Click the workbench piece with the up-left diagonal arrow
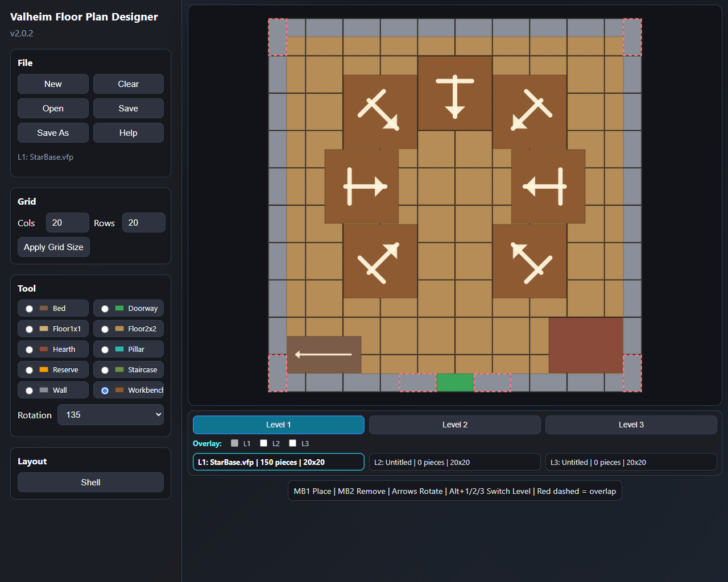 pos(530,261)
